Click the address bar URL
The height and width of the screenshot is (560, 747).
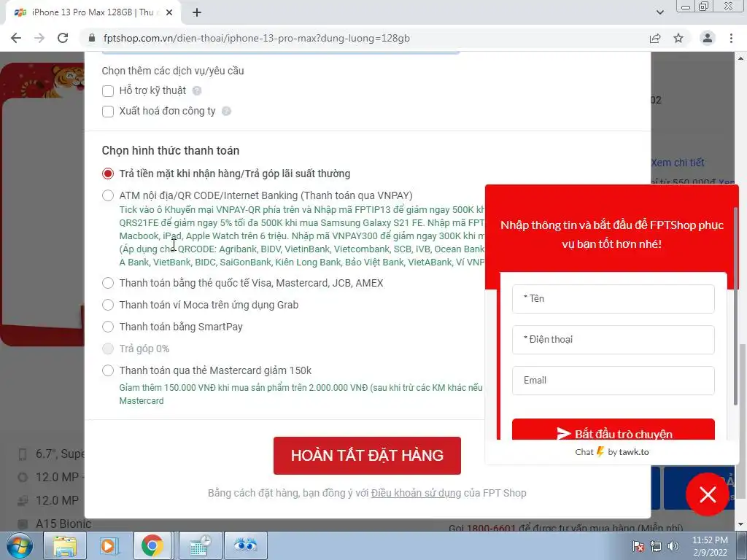click(256, 38)
